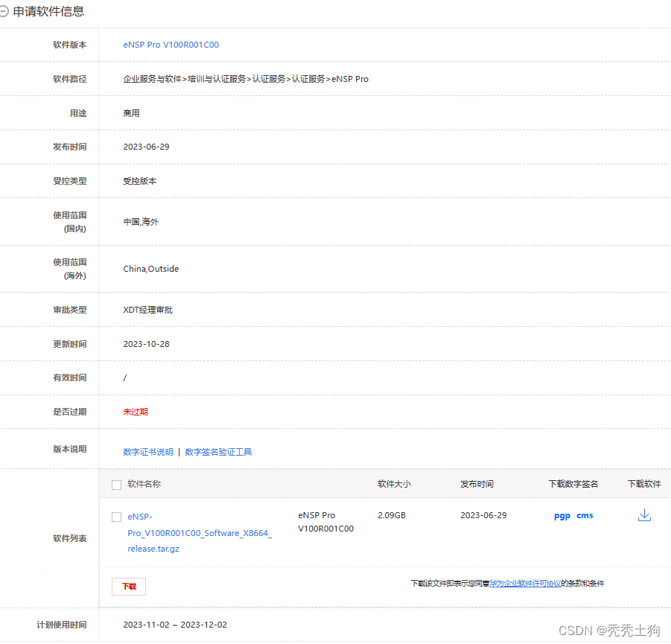This screenshot has width=671, height=644.
Task: Click the planned usage period 2023-11-02 ~ 2023-12-02
Action: point(175,625)
